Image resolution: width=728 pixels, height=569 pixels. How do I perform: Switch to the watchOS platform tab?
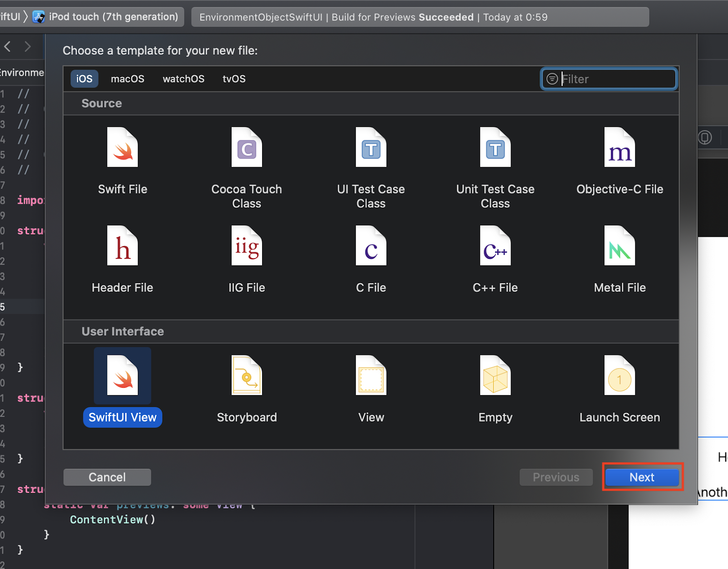click(x=183, y=79)
